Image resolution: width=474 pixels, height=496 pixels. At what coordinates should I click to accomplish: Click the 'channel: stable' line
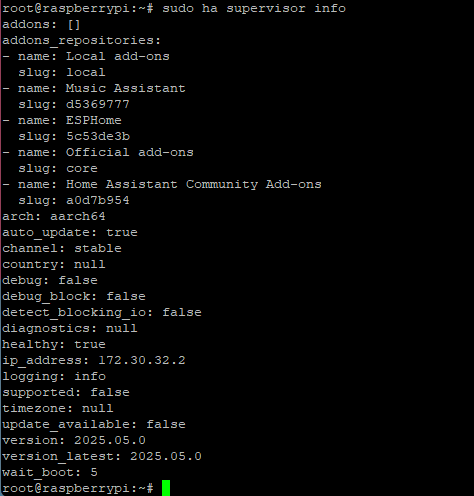(x=62, y=248)
